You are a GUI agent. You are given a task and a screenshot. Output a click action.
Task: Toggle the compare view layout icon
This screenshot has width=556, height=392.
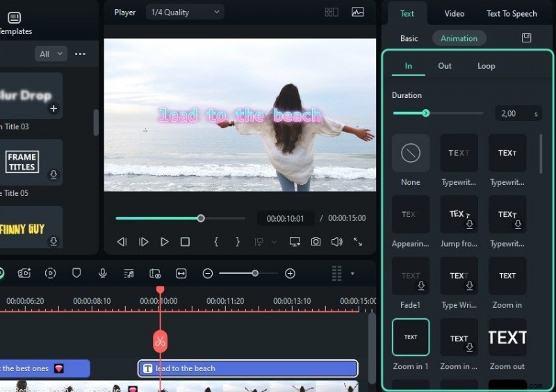332,13
